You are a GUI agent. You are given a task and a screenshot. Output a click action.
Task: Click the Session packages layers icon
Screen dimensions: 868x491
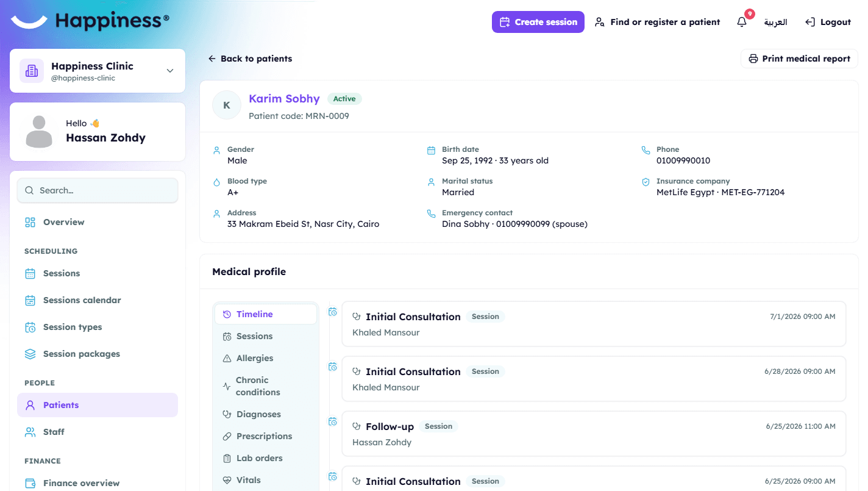pyautogui.click(x=30, y=354)
